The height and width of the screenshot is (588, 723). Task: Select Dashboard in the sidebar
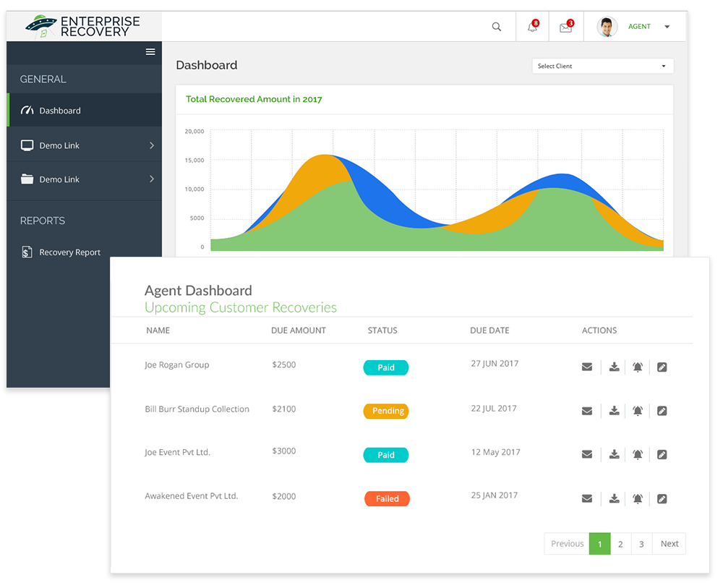[60, 111]
